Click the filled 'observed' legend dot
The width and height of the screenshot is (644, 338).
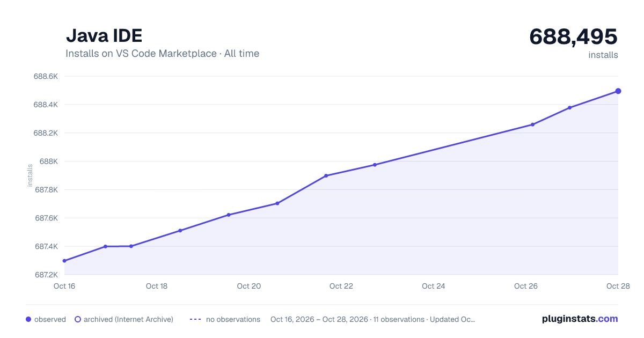pyautogui.click(x=28, y=319)
